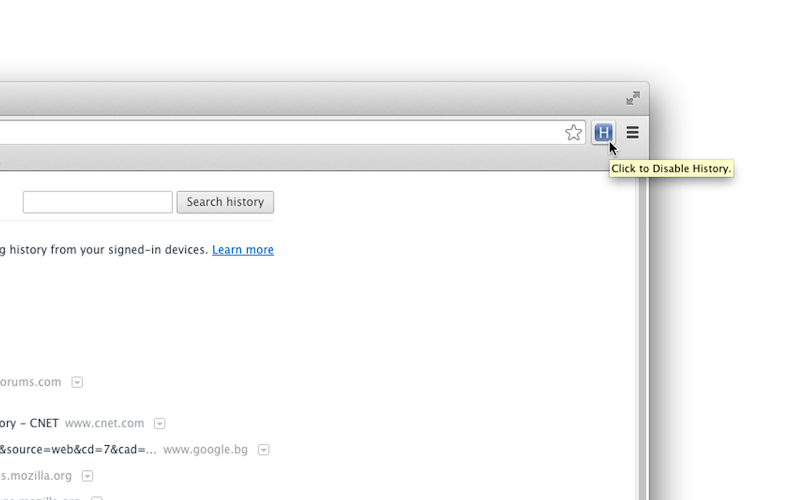Click the www.cnet.com domain text
Image resolution: width=800 pixels, height=500 pixels.
[105, 423]
